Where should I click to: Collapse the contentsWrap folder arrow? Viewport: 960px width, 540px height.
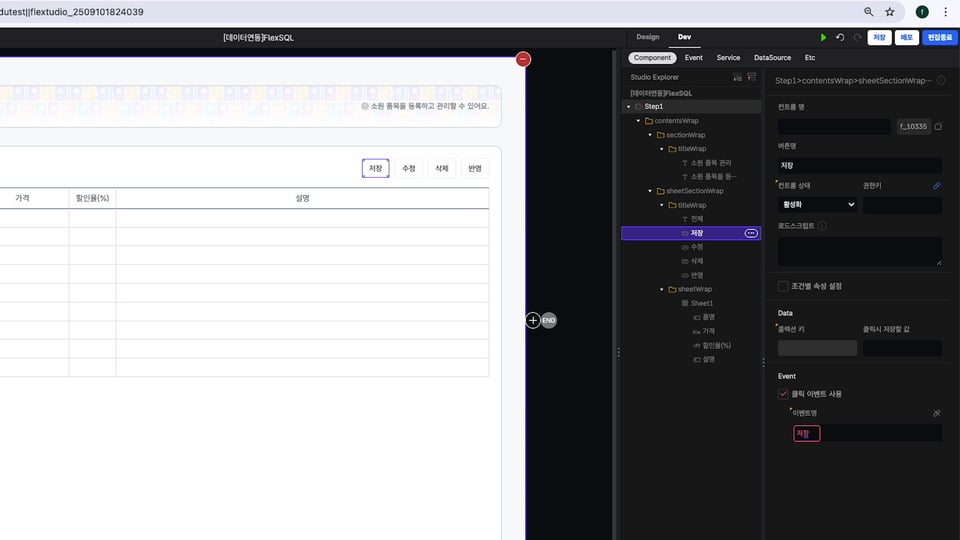click(639, 121)
